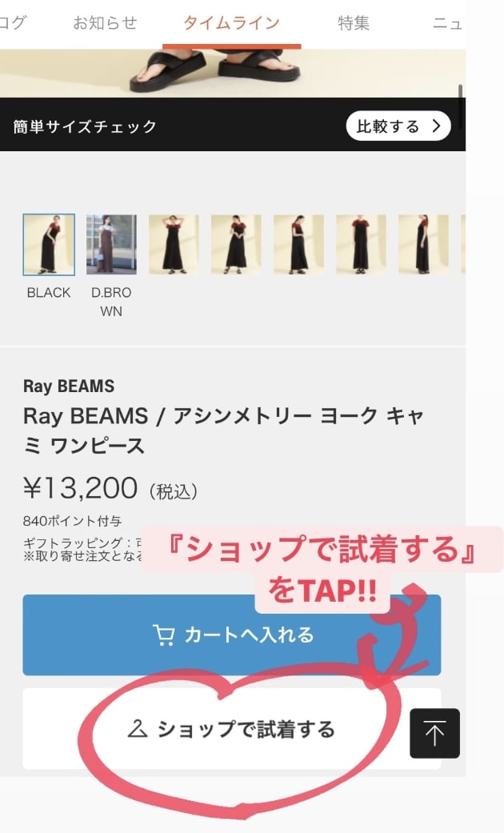This screenshot has width=504, height=833.
Task: View the fifth side-pose dress thumbnail
Action: coord(298,244)
